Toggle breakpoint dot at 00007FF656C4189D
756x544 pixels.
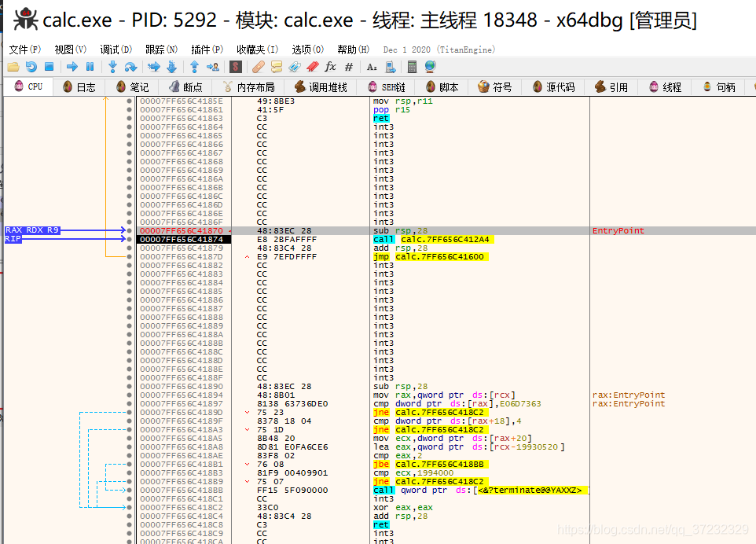pyautogui.click(x=129, y=413)
